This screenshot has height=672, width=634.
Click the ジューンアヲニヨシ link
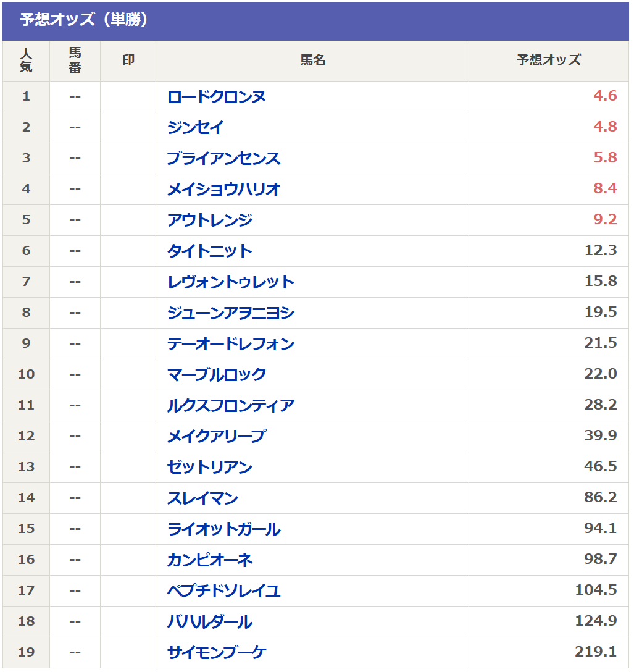pos(230,313)
